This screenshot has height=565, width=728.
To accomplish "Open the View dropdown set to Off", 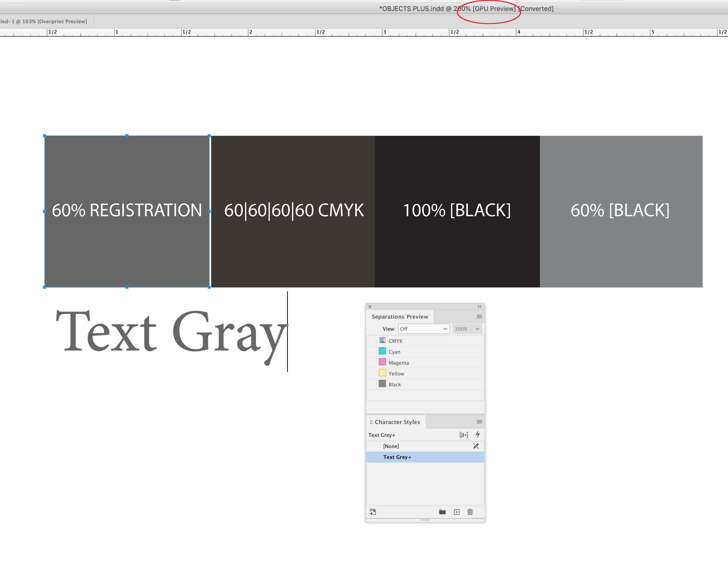I will point(423,329).
